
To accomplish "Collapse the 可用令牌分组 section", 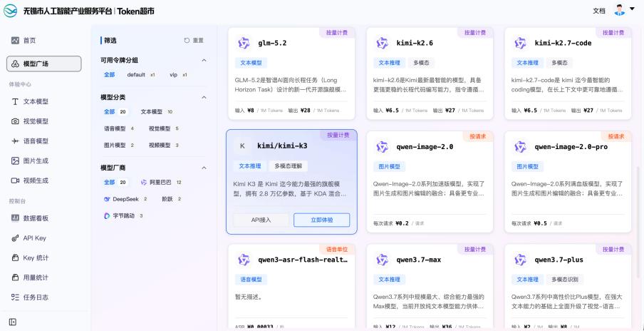I will pos(204,61).
